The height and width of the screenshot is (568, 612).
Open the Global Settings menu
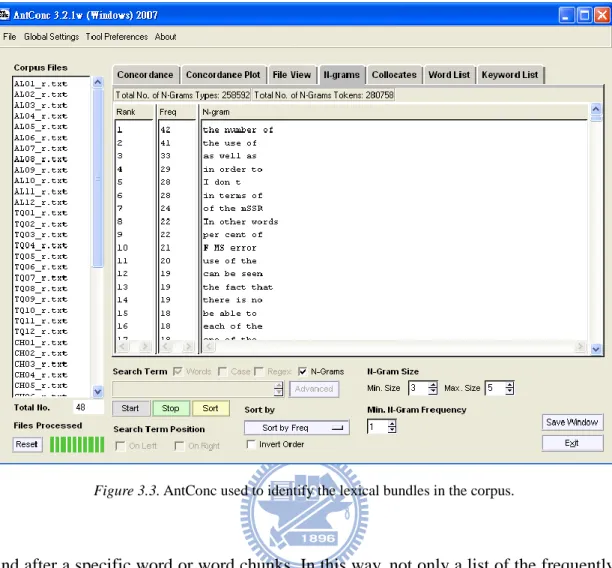pos(51,37)
